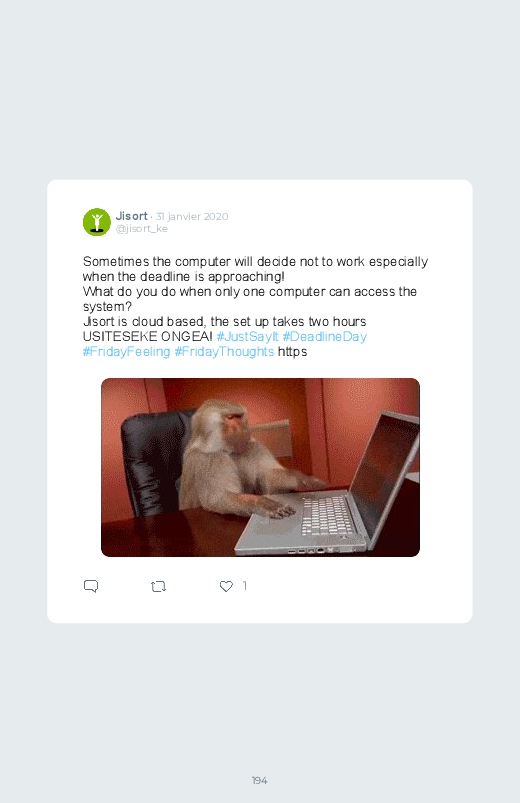Image resolution: width=520 pixels, height=803 pixels.
Task: Click the Jisort account name
Action: click(132, 216)
